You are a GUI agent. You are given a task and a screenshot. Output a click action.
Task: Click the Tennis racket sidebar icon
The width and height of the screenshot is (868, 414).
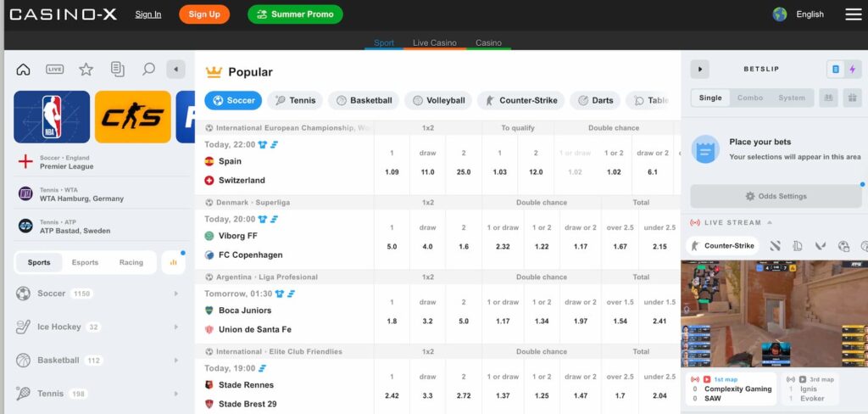point(23,394)
